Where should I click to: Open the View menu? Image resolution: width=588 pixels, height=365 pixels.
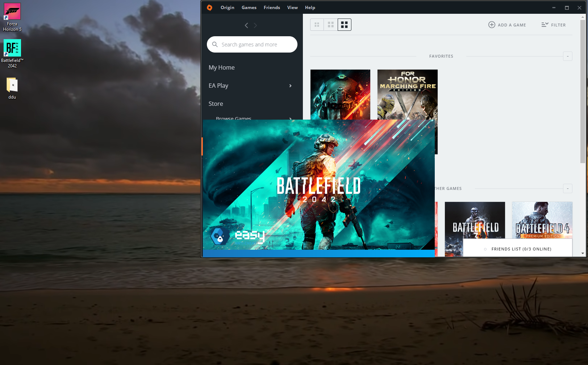[292, 8]
